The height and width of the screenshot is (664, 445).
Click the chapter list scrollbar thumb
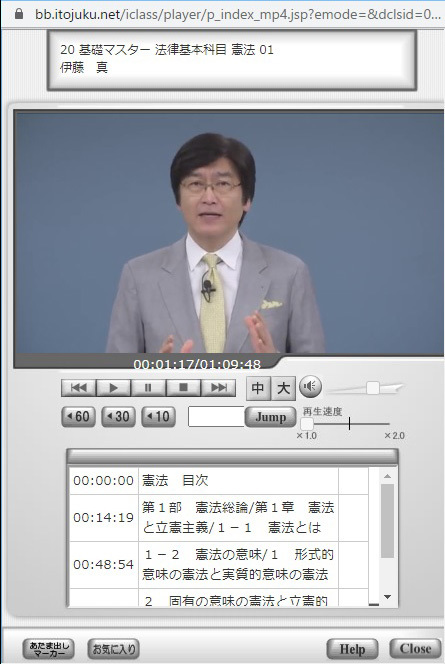point(387,521)
